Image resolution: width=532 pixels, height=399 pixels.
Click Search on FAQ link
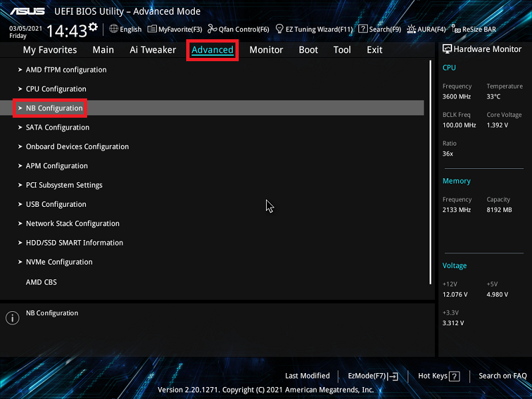[x=502, y=376]
